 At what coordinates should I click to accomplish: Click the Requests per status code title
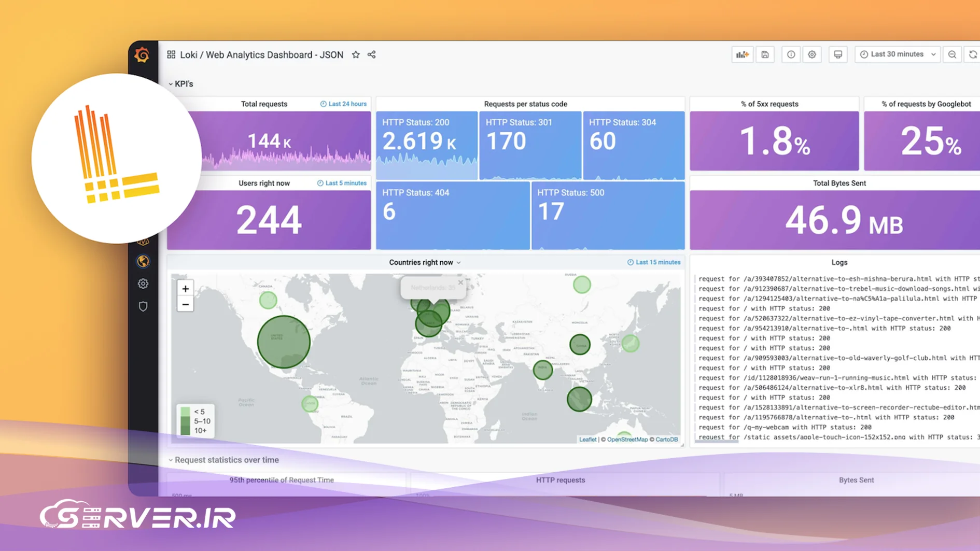pos(525,104)
